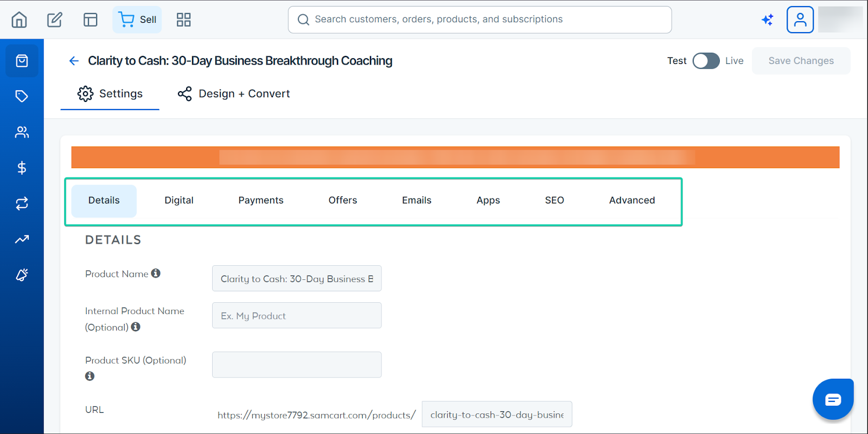Open the layout template icon in top bar
868x434 pixels.
[91, 20]
